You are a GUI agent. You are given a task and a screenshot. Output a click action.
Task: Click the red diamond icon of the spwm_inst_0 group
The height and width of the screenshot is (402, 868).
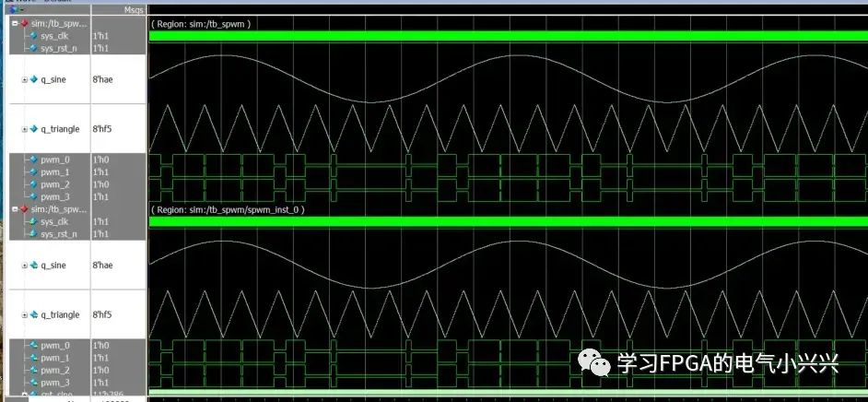24,209
